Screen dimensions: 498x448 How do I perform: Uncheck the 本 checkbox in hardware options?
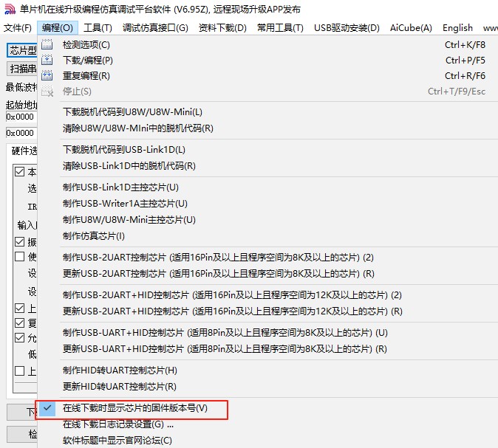[x=20, y=172]
